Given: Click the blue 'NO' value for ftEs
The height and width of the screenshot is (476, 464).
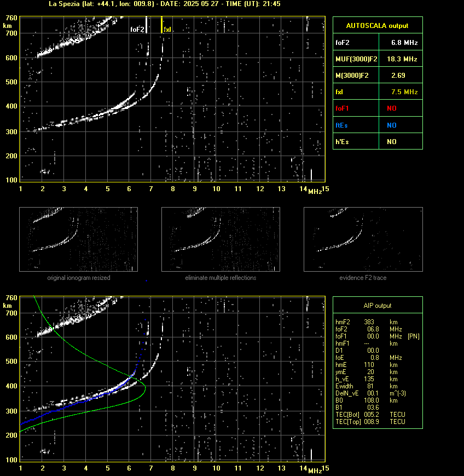Looking at the screenshot, I should point(392,125).
